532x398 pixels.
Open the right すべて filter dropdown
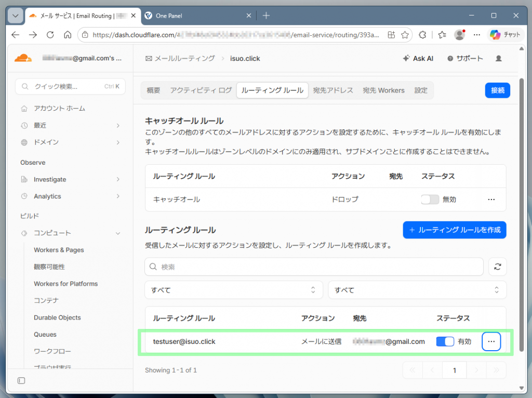click(x=417, y=290)
